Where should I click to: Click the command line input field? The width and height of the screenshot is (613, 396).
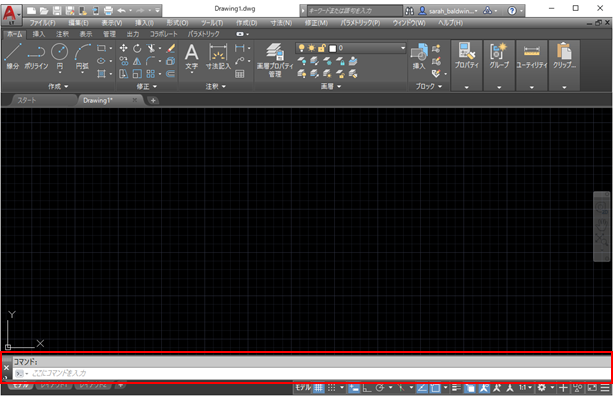pyautogui.click(x=312, y=374)
